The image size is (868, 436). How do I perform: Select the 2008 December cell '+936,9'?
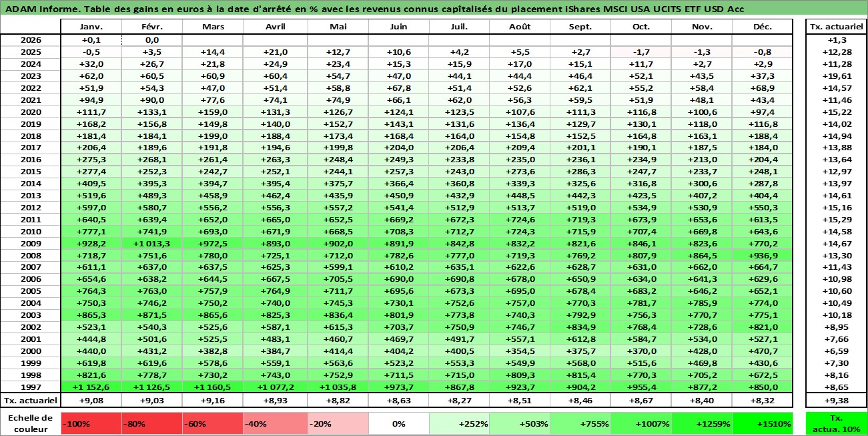(763, 255)
